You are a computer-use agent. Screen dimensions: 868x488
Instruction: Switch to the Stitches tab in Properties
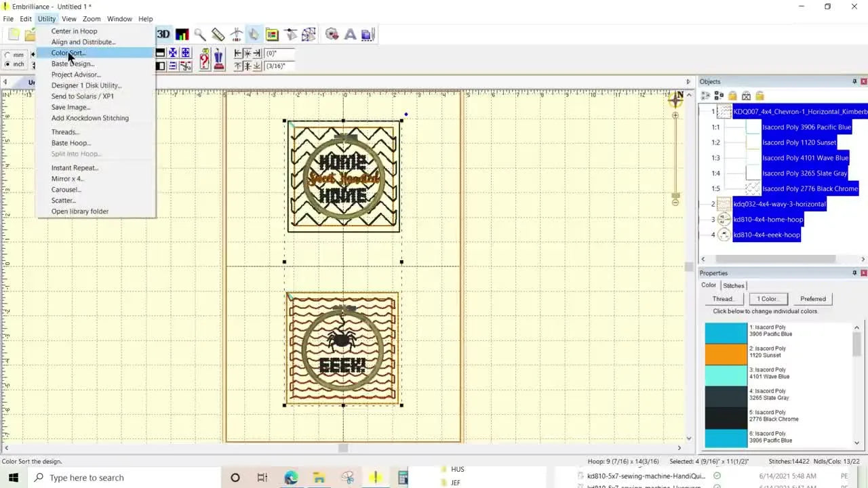point(733,285)
